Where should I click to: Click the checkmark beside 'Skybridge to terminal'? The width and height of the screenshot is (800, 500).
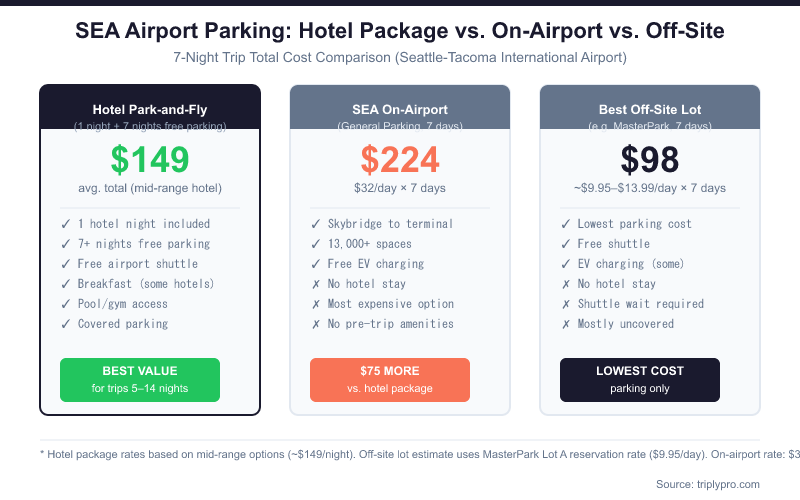pos(316,224)
